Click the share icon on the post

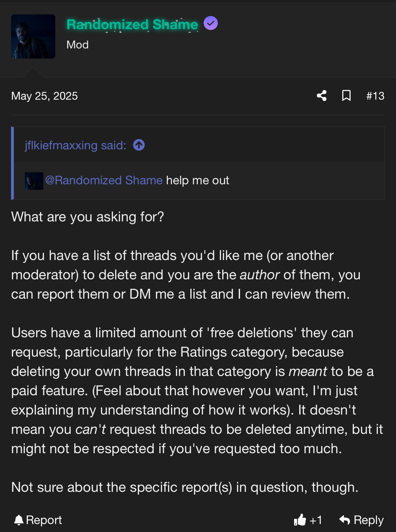(321, 96)
